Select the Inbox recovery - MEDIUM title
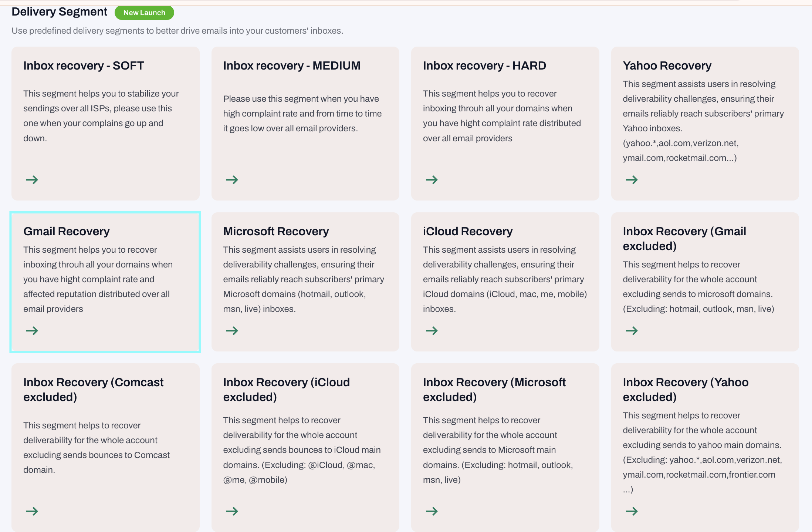This screenshot has width=812, height=532. pyautogui.click(x=292, y=65)
